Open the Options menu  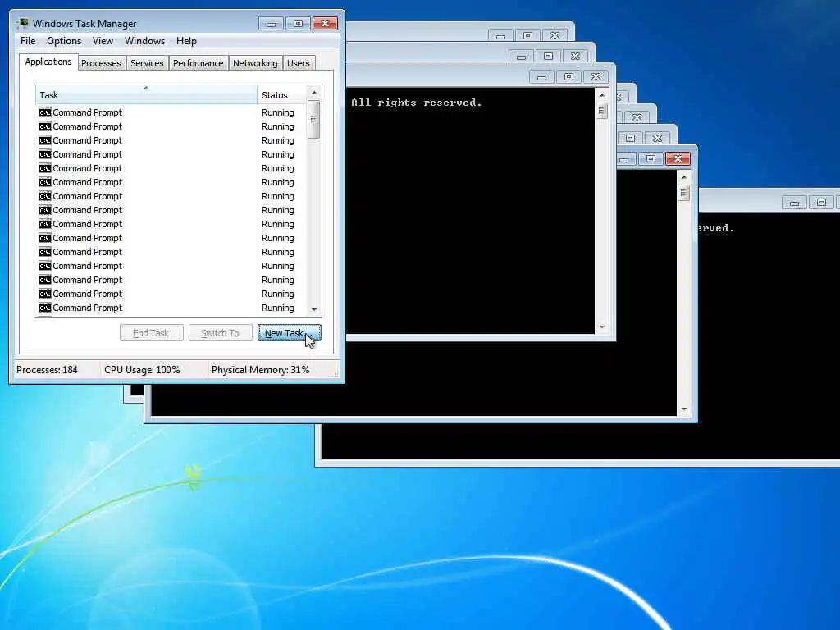click(64, 41)
